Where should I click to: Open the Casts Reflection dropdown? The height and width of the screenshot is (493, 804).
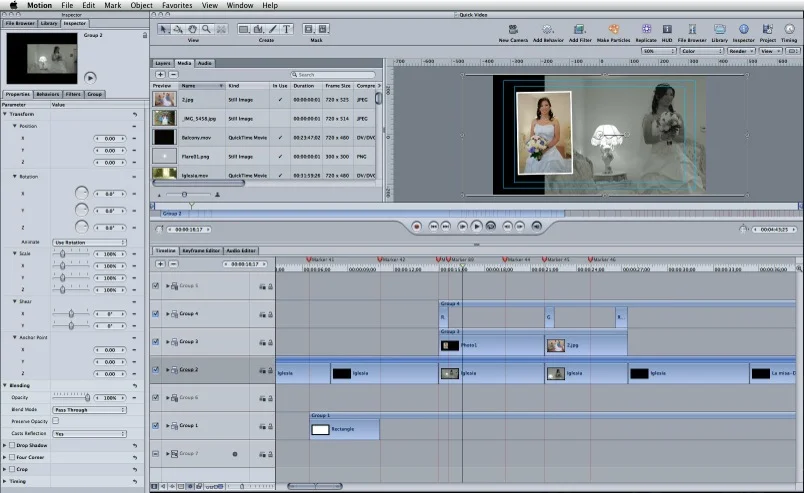click(89, 434)
